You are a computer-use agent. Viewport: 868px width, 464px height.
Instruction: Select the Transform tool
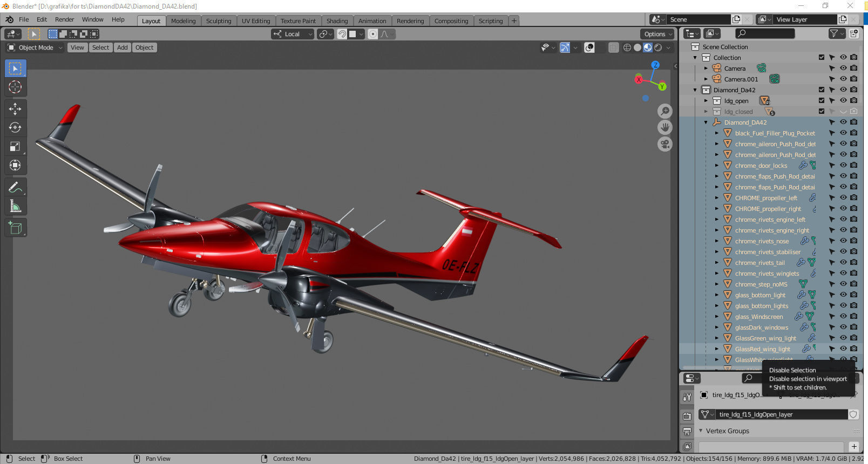point(15,165)
